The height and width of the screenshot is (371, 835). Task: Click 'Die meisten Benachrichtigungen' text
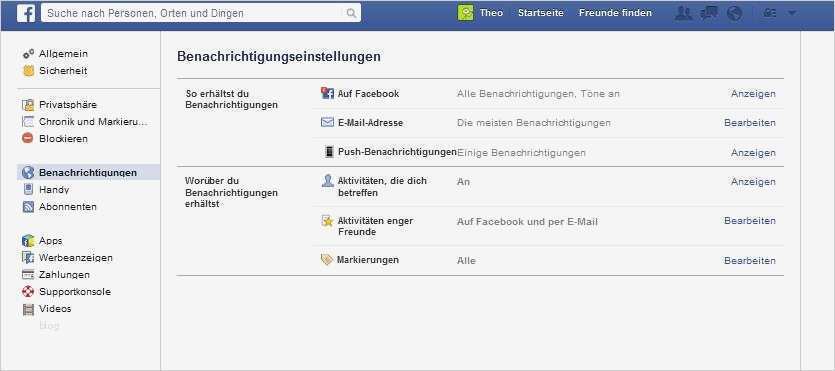pos(534,123)
